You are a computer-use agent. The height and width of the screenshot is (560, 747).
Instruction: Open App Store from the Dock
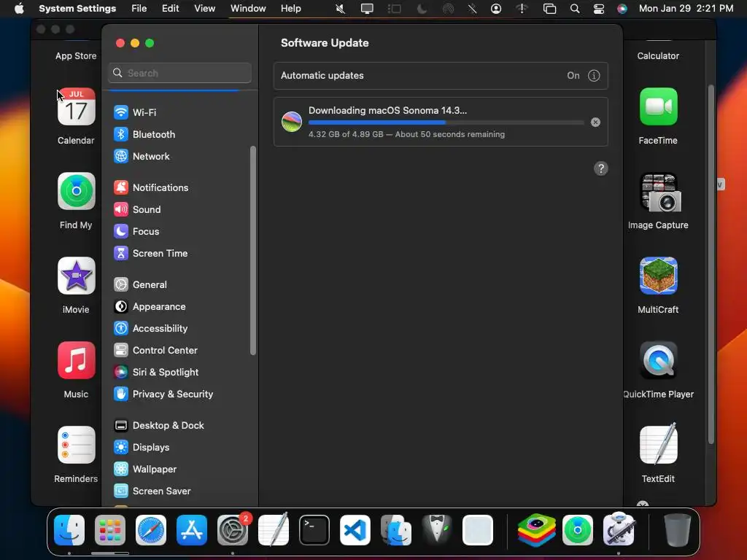click(192, 530)
